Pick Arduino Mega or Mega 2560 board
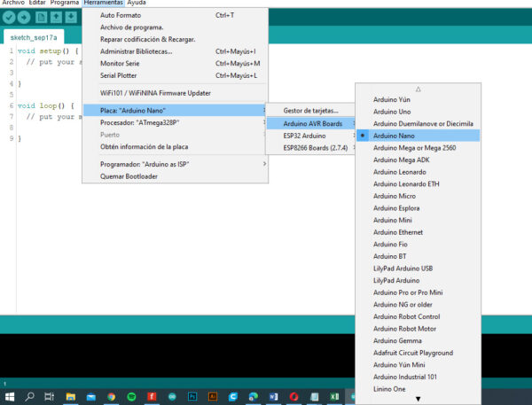 pos(415,148)
